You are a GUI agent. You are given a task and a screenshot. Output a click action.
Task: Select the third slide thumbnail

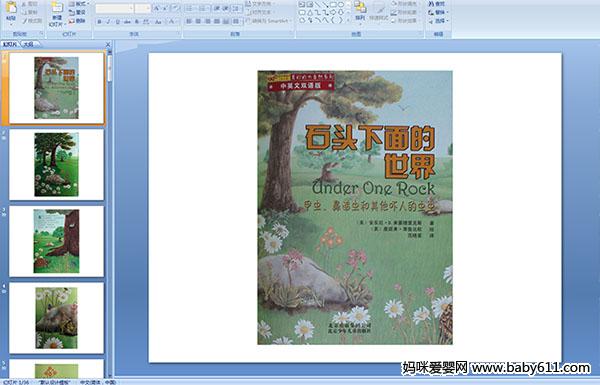coord(57,241)
